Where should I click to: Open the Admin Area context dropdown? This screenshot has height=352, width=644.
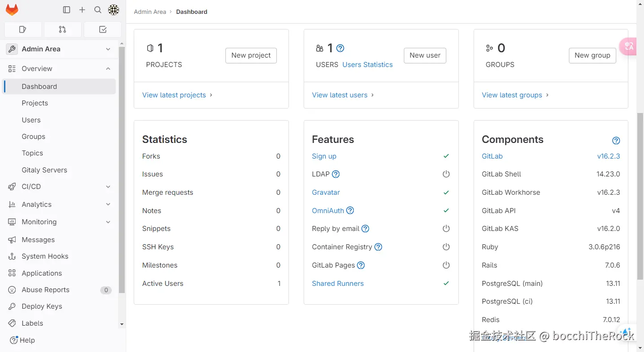108,49
